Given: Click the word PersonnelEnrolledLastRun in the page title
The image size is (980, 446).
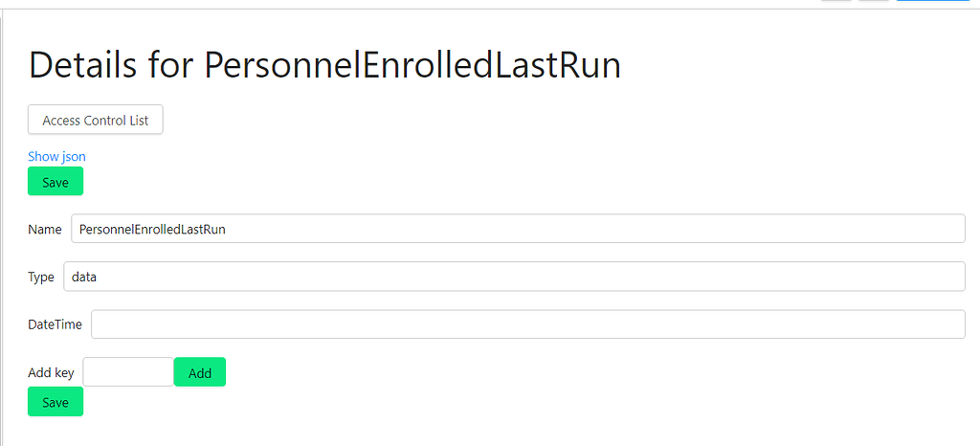Looking at the screenshot, I should point(412,64).
